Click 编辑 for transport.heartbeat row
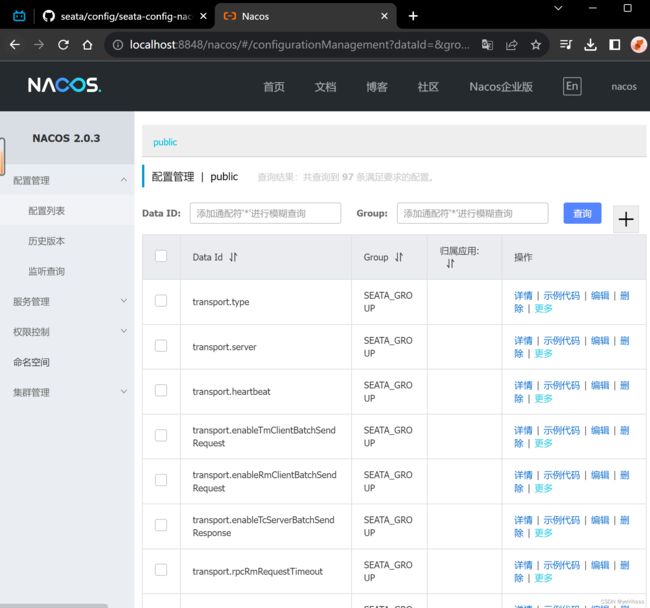The height and width of the screenshot is (608, 650). 600,385
